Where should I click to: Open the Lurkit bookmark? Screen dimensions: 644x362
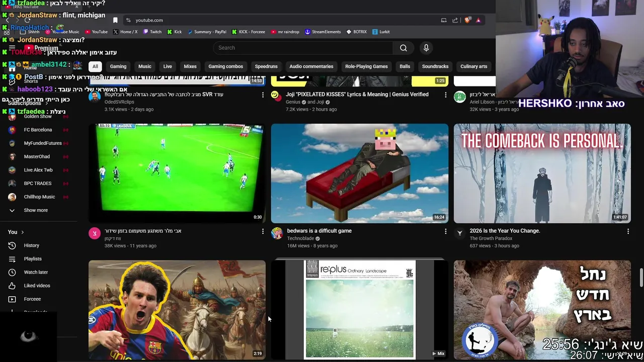pos(381,32)
